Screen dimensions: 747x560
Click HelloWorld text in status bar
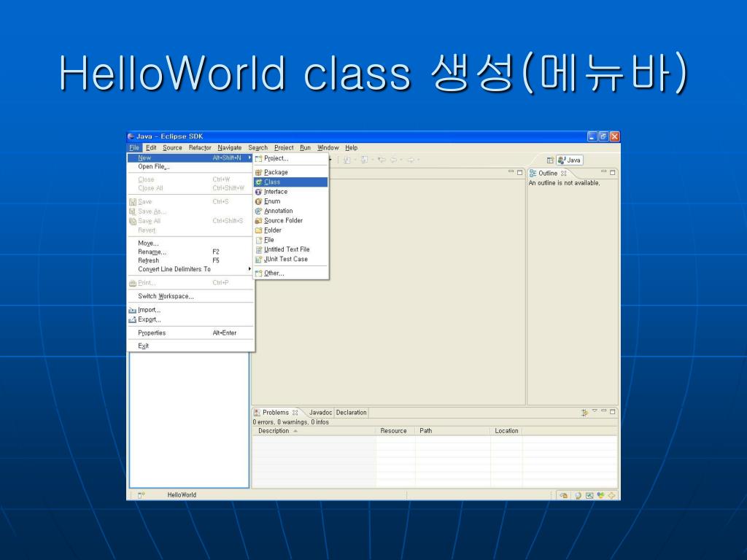(182, 495)
